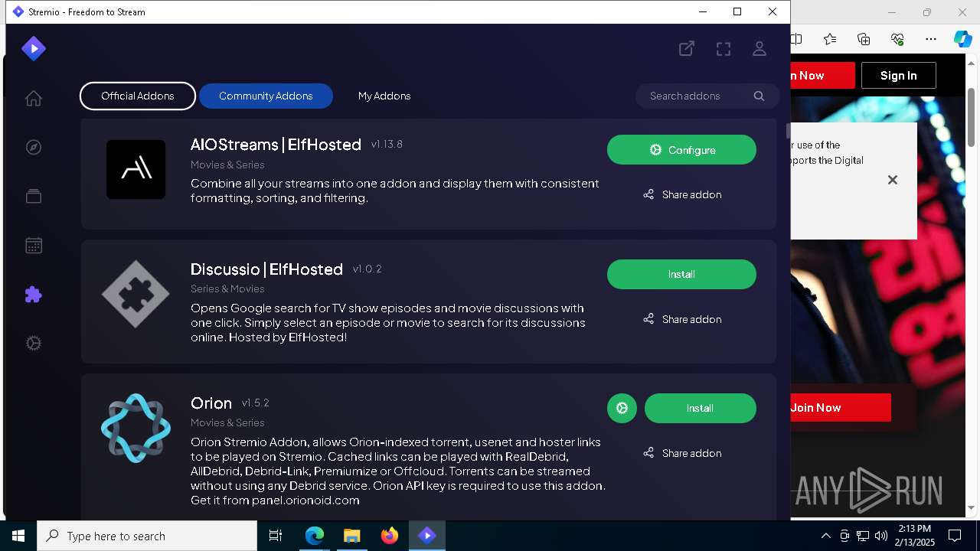Click the Orion configure gear button
Image resolution: width=980 pixels, height=551 pixels.
click(x=622, y=408)
